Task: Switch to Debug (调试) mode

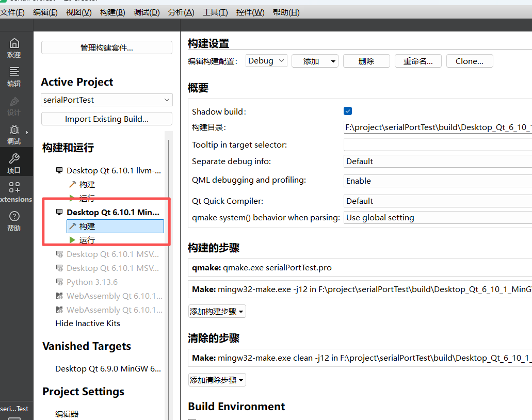Action: pos(14,134)
